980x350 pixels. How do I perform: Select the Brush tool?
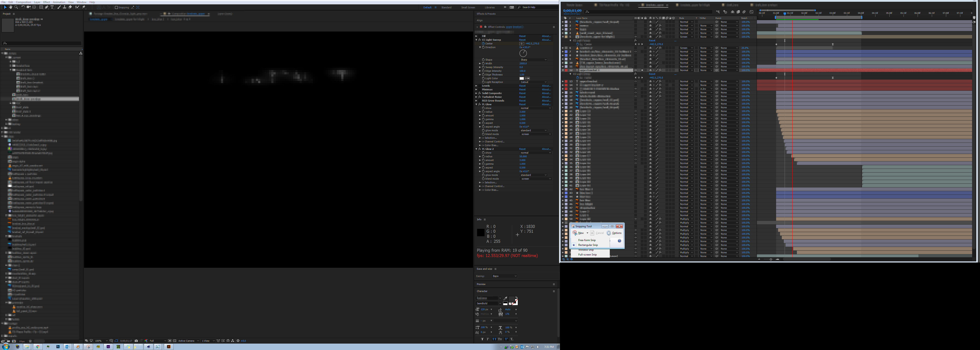tap(59, 7)
